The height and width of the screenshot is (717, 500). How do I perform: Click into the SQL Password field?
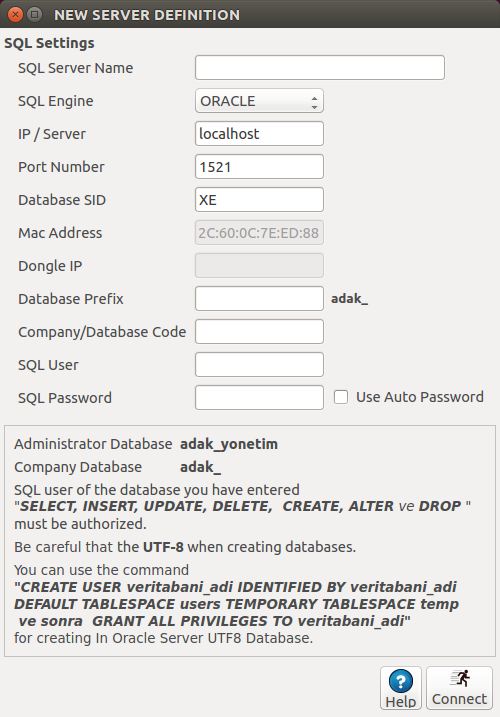259,397
